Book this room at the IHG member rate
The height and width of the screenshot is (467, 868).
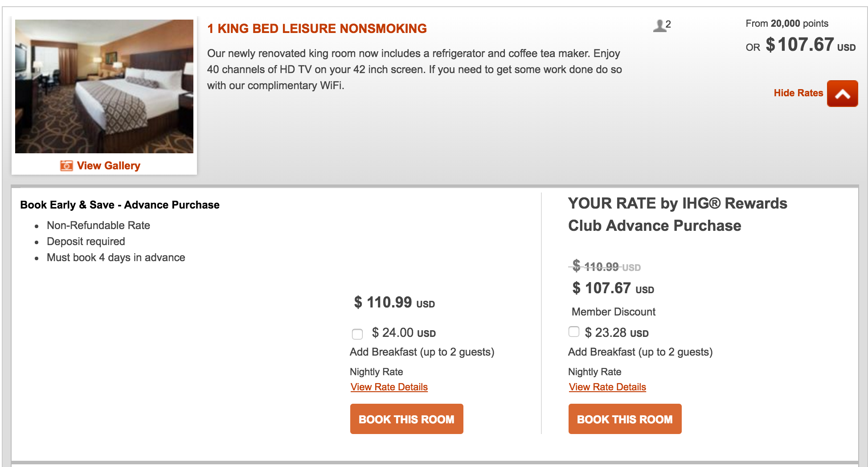[625, 419]
